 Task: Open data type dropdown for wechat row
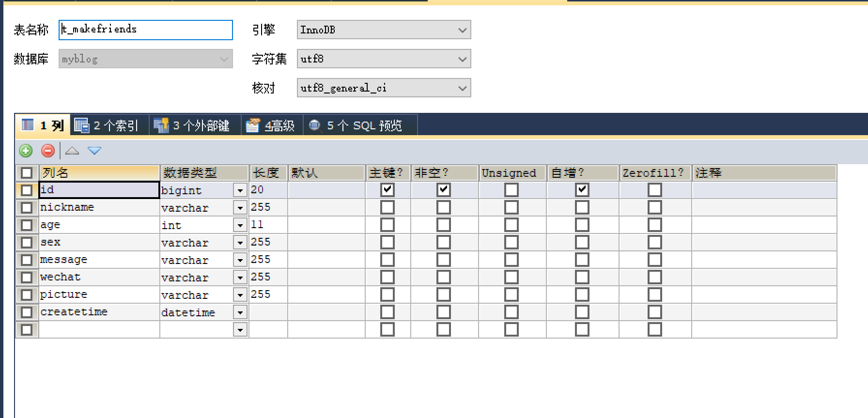click(x=240, y=277)
